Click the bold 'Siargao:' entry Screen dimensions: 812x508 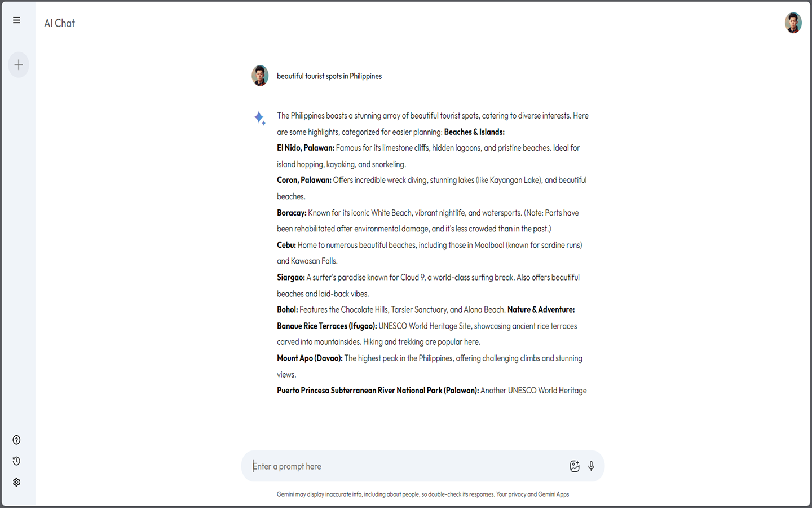290,278
